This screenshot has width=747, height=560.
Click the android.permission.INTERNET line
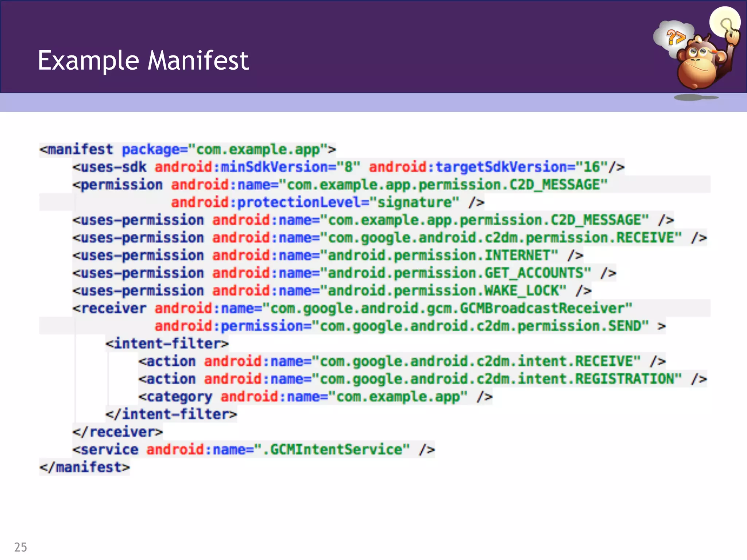(328, 255)
